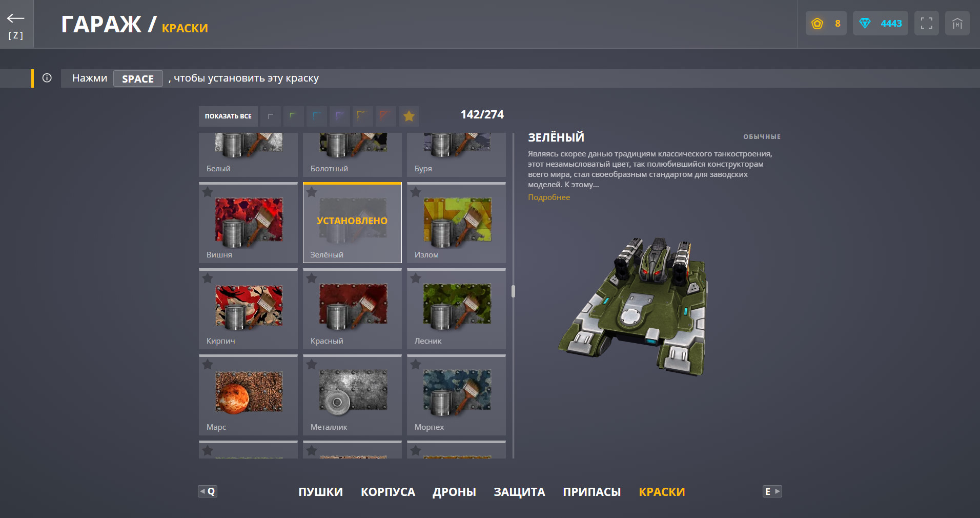Open the blue diamonds balance 4443
Image resolution: width=980 pixels, height=518 pixels.
[880, 23]
